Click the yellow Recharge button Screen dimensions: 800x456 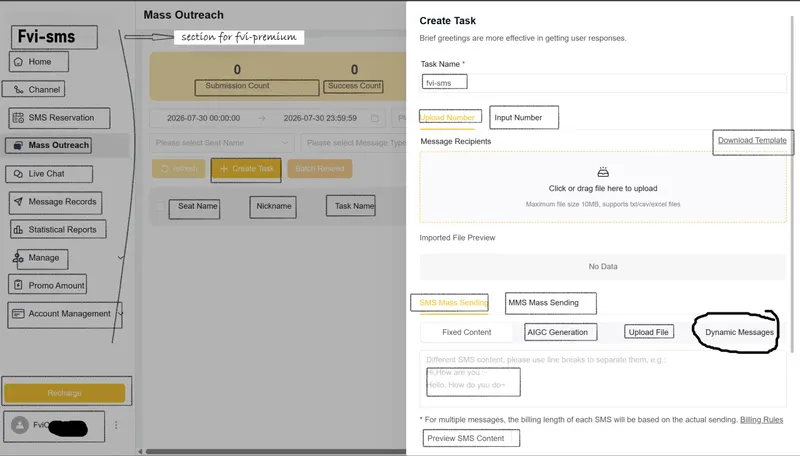pos(65,393)
